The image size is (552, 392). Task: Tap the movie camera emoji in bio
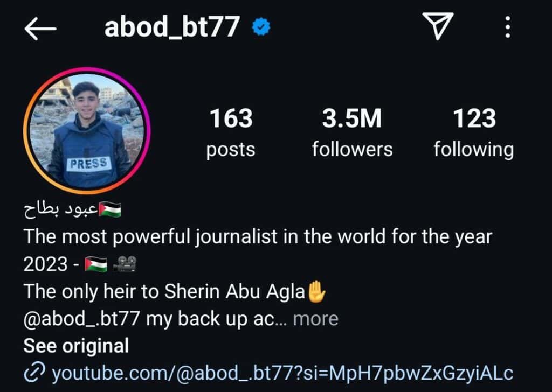point(125,264)
